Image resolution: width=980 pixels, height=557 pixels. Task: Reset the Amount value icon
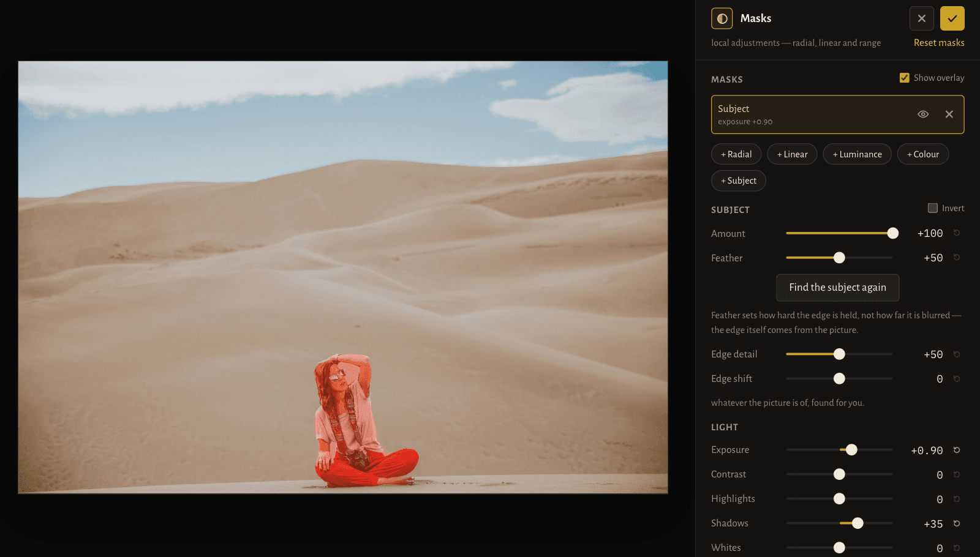pyautogui.click(x=957, y=233)
